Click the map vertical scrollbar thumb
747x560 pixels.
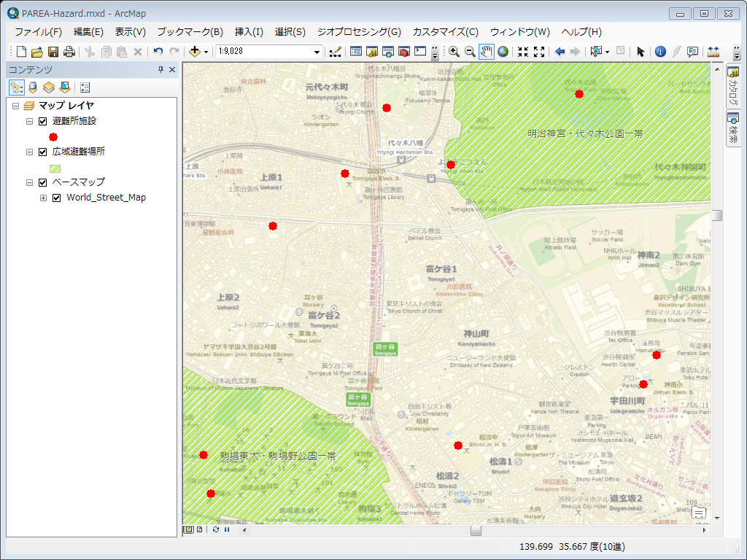717,216
